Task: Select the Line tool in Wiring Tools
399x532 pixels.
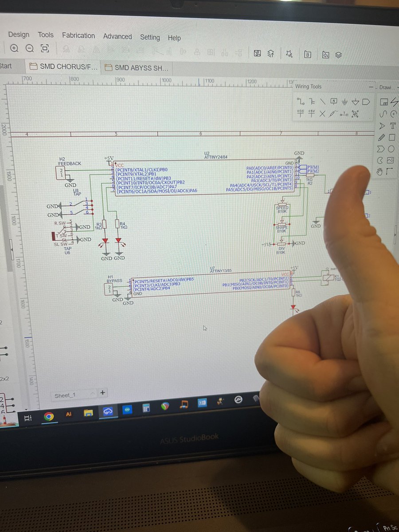Action: [323, 102]
